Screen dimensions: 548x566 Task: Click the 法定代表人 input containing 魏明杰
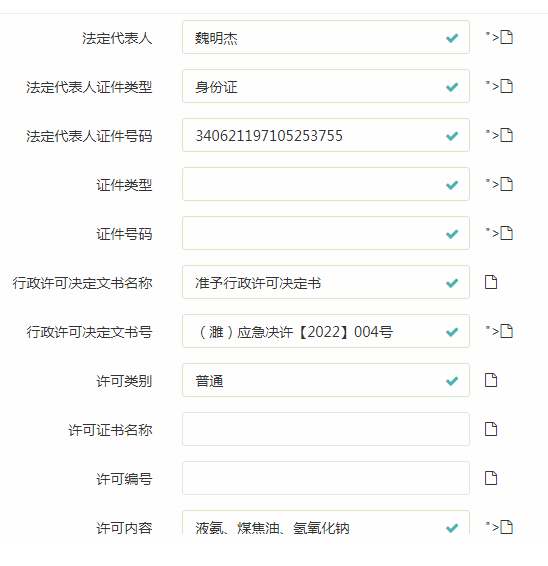pyautogui.click(x=326, y=37)
